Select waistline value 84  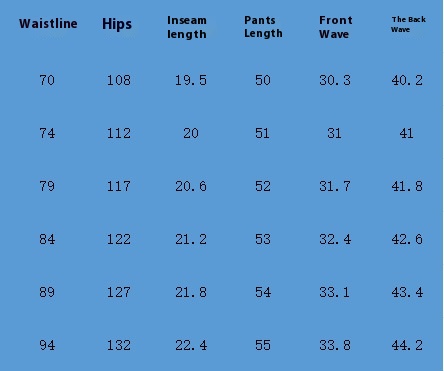[x=47, y=239]
